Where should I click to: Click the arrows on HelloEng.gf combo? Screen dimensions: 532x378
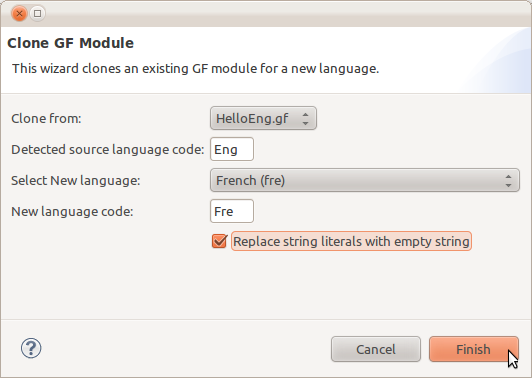coord(305,118)
